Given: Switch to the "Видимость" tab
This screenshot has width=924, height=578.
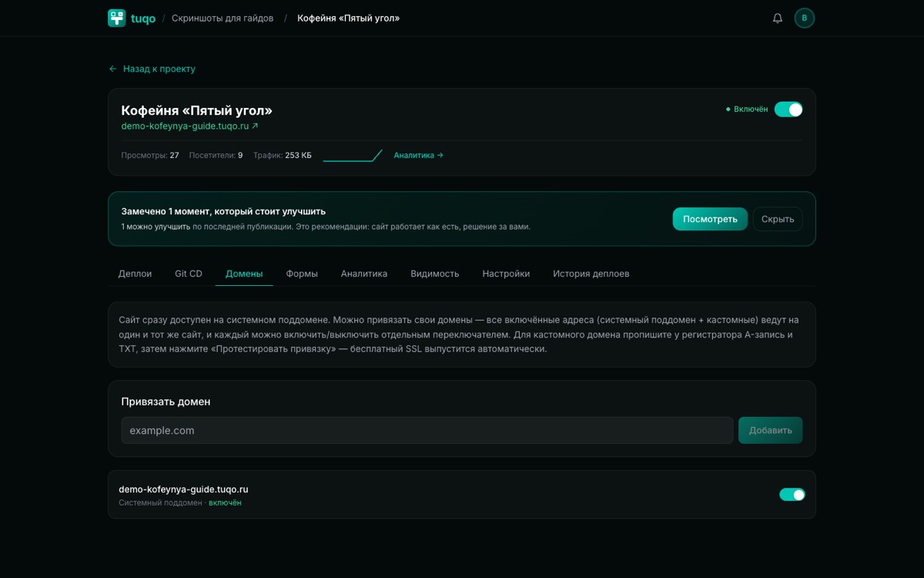Looking at the screenshot, I should pyautogui.click(x=435, y=274).
